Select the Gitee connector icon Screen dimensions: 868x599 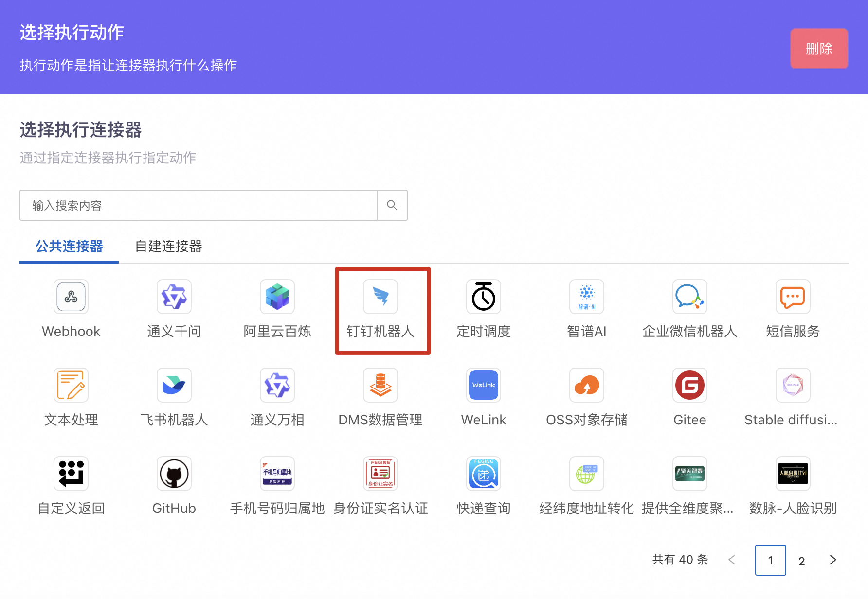pyautogui.click(x=690, y=385)
